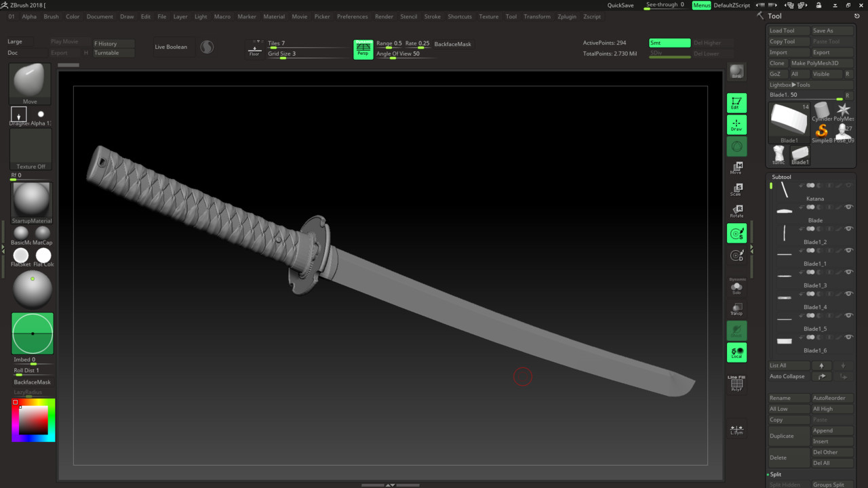Select the Katana subtool row
Image resolution: width=868 pixels, height=488 pixels.
click(x=812, y=191)
